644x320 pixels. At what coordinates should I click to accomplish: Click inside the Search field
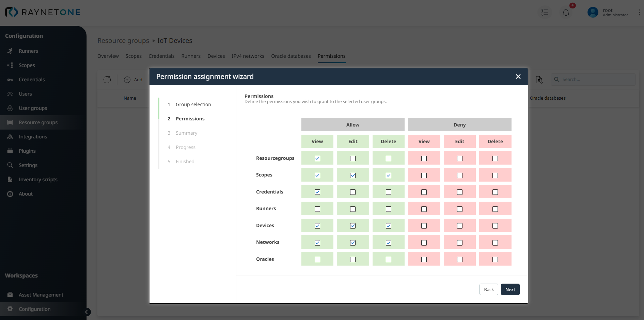pyautogui.click(x=594, y=79)
